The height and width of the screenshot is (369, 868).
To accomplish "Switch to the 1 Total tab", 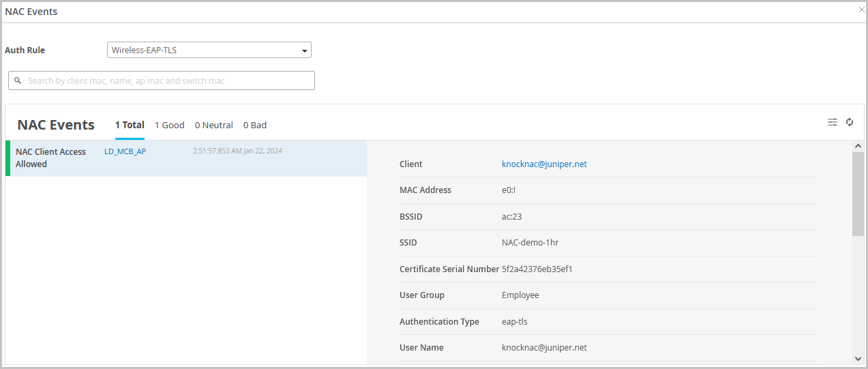I will coord(130,125).
